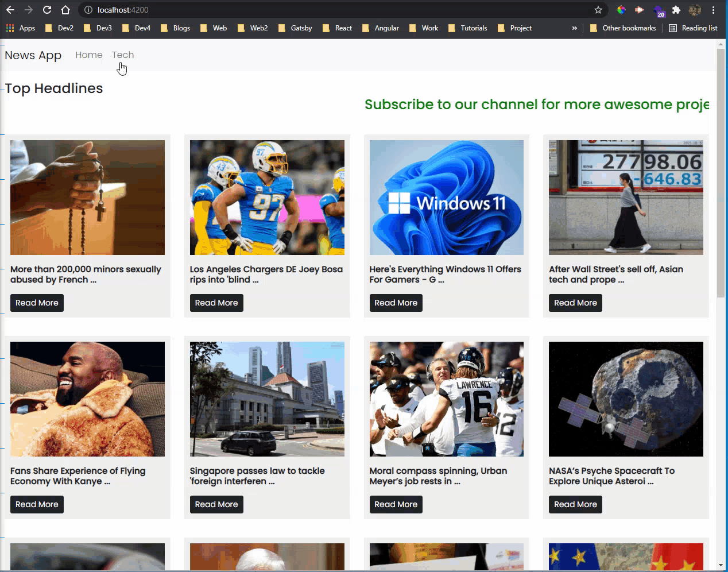
Task: Switch to the Tech nav link
Action: (x=123, y=55)
